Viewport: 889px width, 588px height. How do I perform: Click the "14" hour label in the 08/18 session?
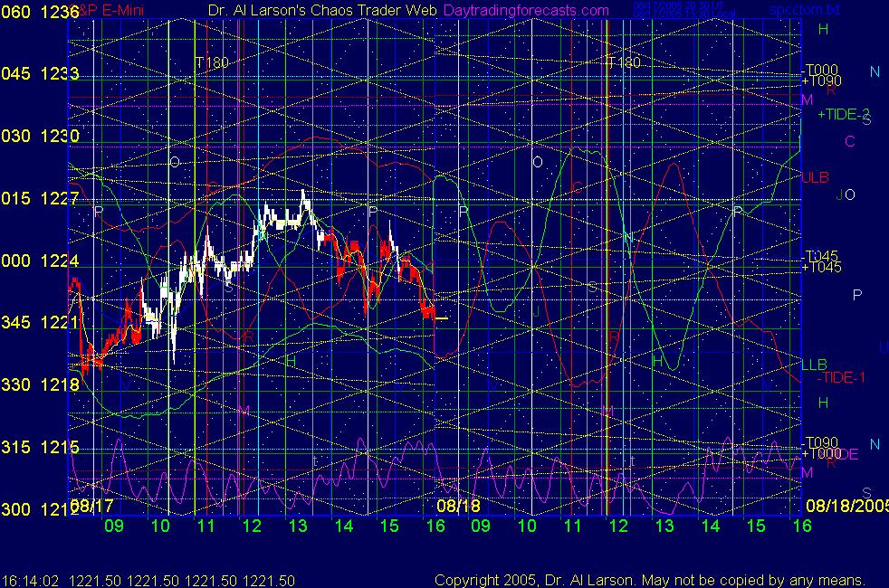711,526
